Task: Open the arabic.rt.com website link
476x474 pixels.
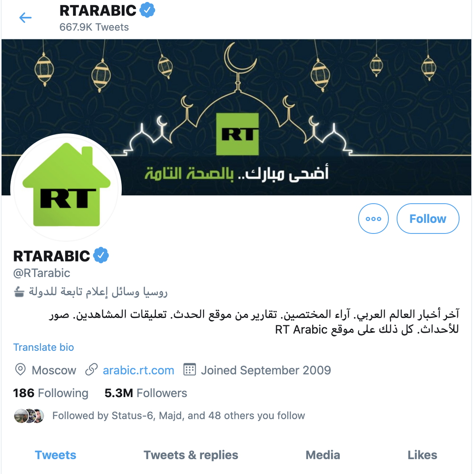Action: [138, 370]
